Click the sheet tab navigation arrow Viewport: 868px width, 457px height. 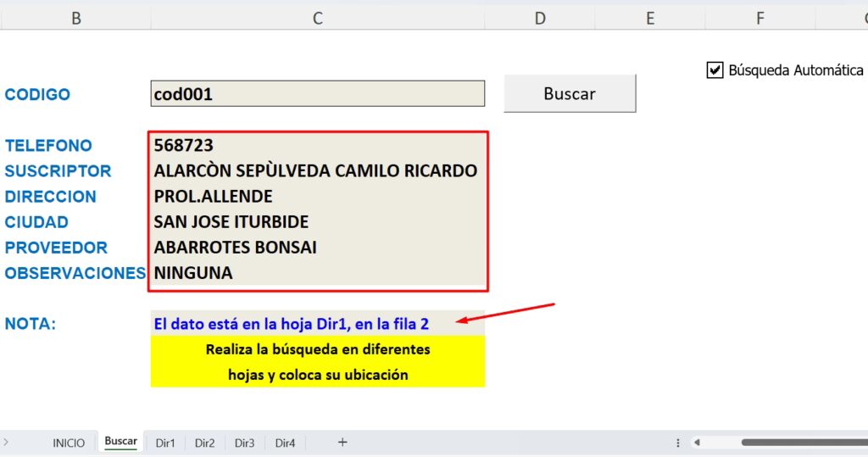tap(7, 443)
